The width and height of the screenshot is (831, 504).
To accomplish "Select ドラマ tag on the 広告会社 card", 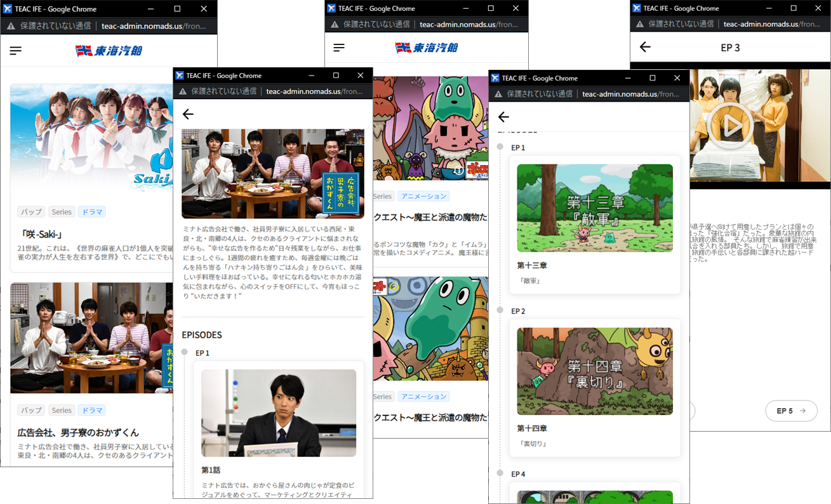I will coord(92,411).
